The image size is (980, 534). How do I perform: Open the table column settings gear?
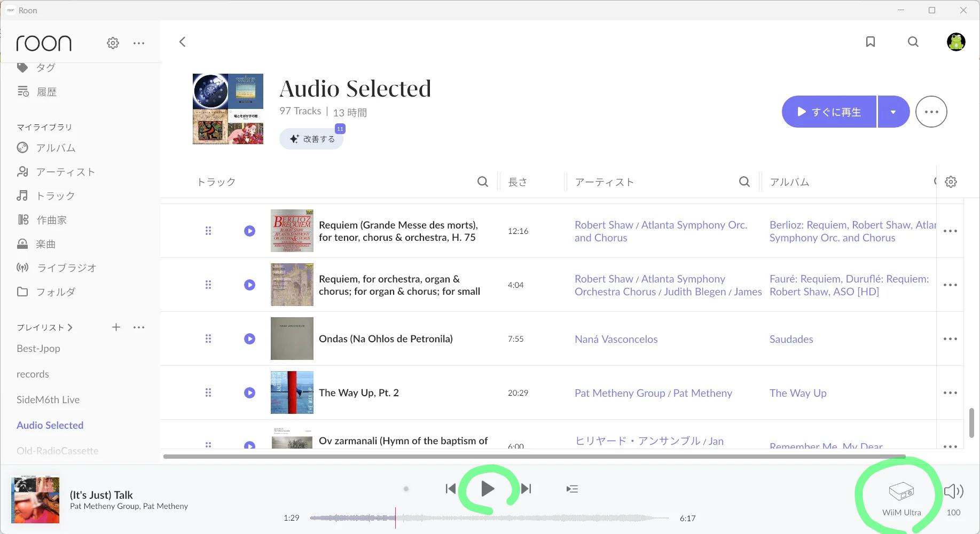[x=951, y=182]
